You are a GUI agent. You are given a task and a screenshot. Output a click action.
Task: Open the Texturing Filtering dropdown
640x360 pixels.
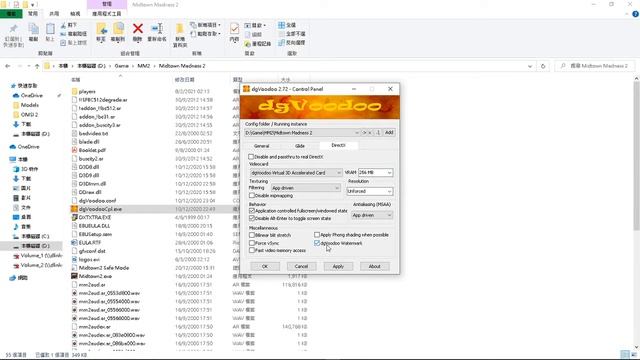(x=337, y=188)
